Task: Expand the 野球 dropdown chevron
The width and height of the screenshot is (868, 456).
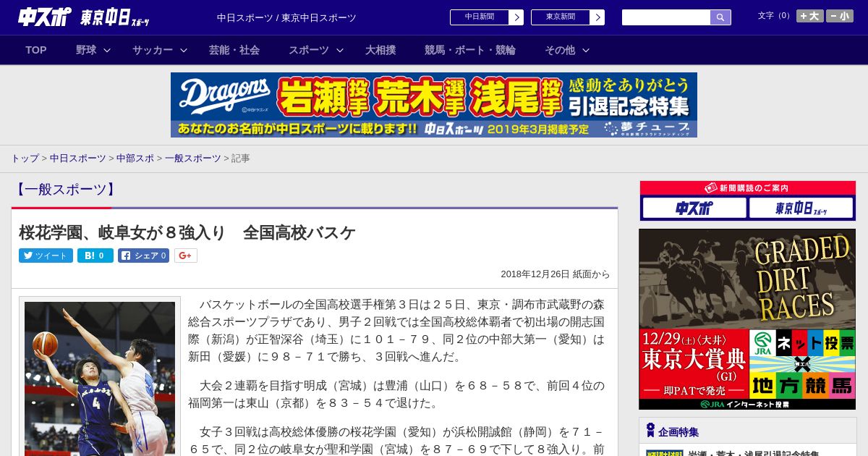Action: click(107, 51)
